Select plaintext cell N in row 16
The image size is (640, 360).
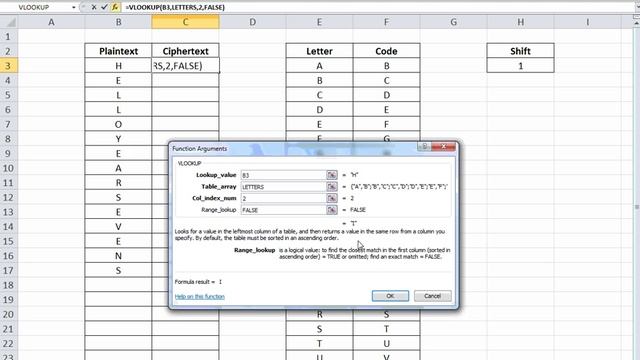118,256
